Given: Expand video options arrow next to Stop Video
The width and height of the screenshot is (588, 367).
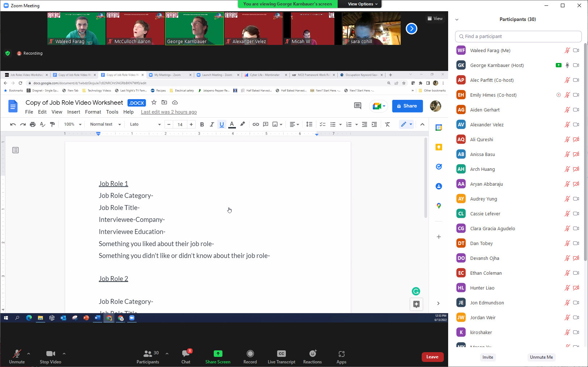Looking at the screenshot, I should click(64, 354).
